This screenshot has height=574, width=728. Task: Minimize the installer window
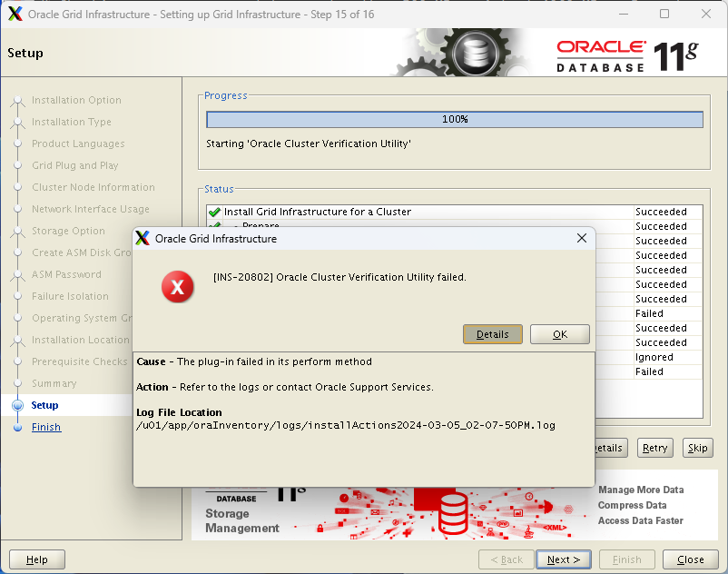point(624,14)
